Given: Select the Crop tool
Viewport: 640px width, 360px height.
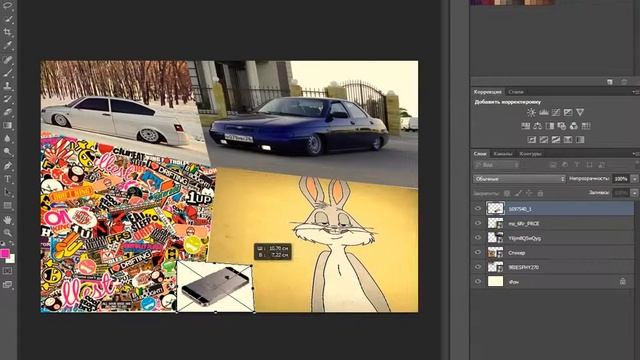Looking at the screenshot, I should point(7,32).
